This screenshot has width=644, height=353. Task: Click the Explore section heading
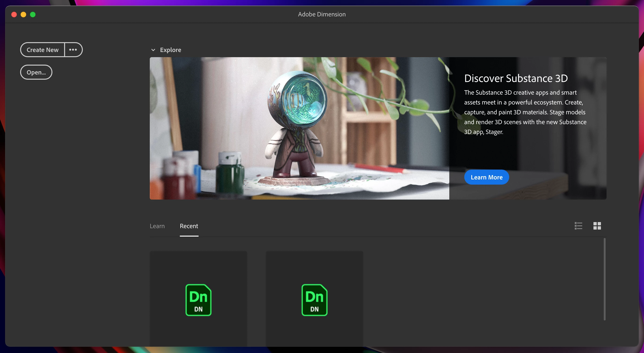point(171,50)
